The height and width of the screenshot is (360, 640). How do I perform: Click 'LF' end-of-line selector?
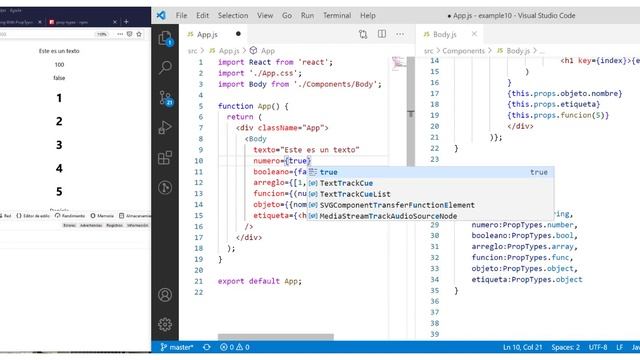tap(619, 347)
